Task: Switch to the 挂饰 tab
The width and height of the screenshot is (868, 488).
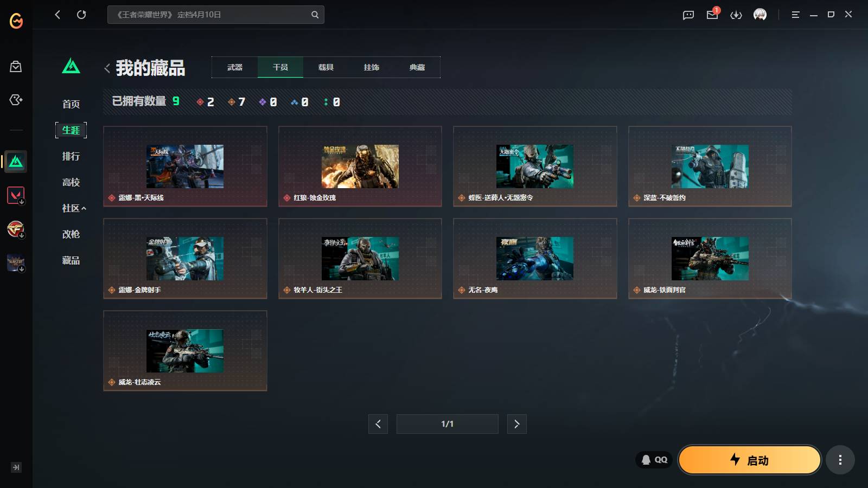Action: pos(372,67)
